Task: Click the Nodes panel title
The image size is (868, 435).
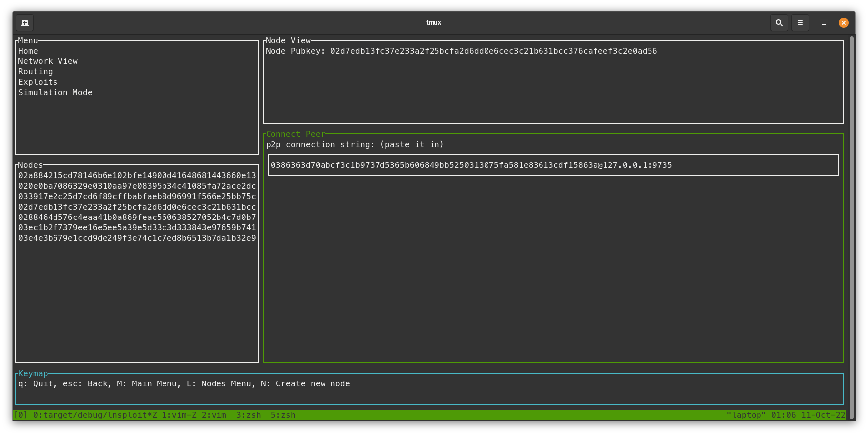Action: point(31,165)
